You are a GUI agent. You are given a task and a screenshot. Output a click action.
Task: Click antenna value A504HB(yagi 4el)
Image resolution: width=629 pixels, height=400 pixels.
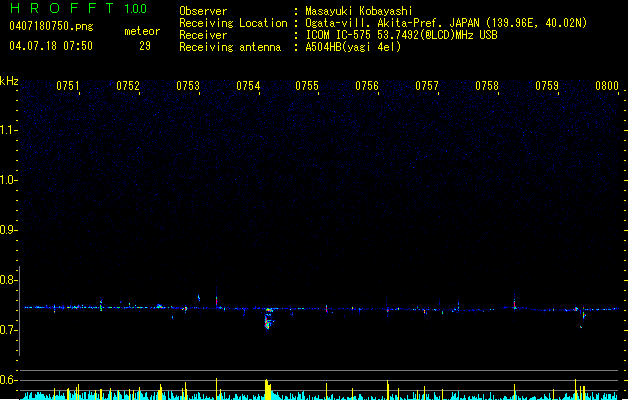click(x=353, y=47)
